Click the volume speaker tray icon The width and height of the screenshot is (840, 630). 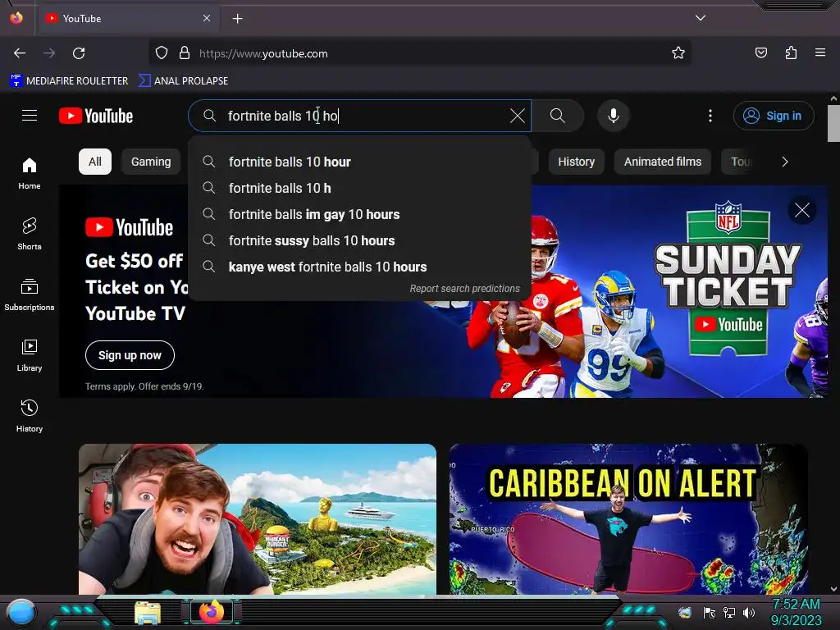click(x=748, y=612)
